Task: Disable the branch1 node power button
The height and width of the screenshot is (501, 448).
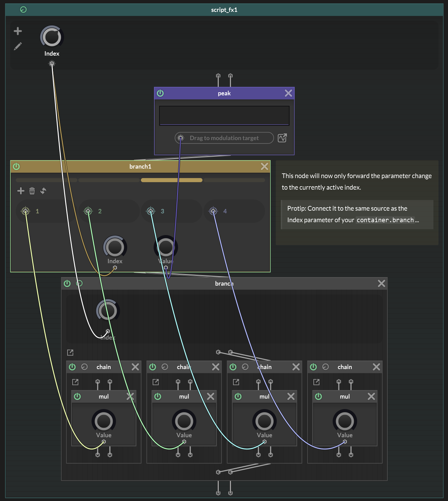Action: pyautogui.click(x=16, y=167)
